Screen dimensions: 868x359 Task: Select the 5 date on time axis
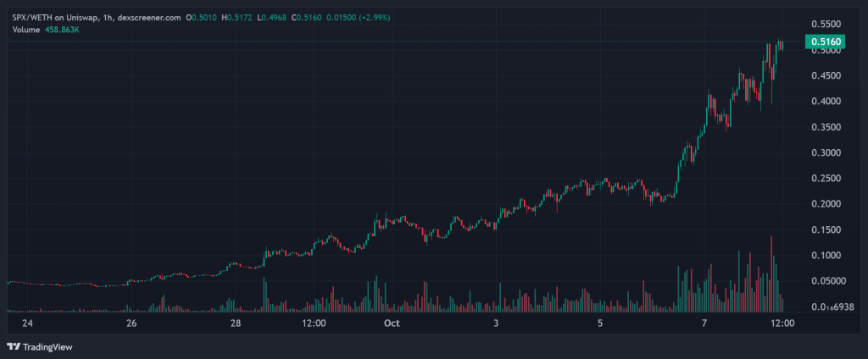pos(600,323)
